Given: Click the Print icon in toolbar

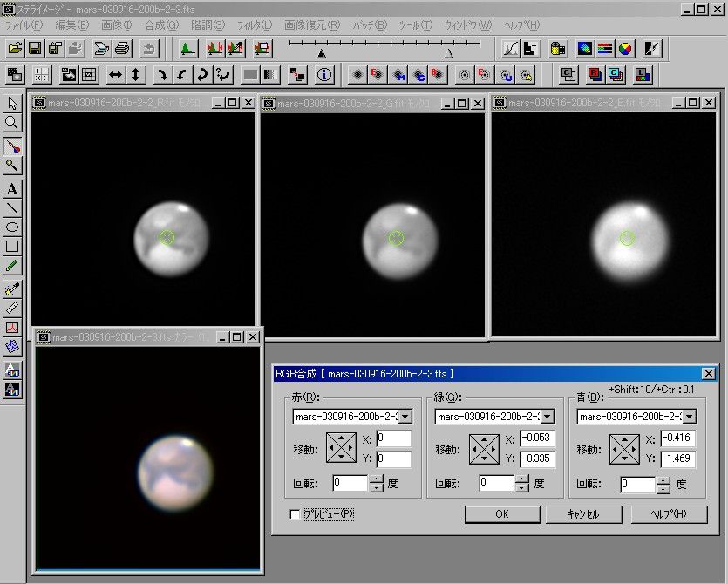Looking at the screenshot, I should (x=122, y=48).
